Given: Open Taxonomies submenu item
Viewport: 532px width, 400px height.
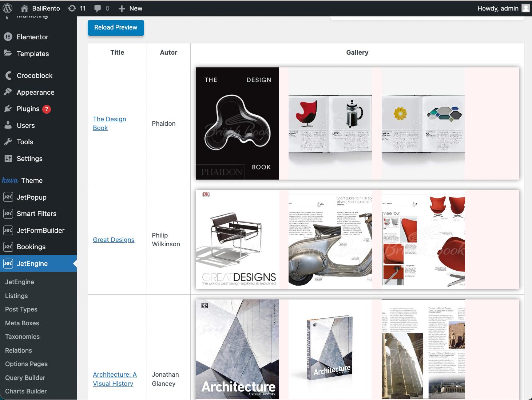Looking at the screenshot, I should 22,337.
